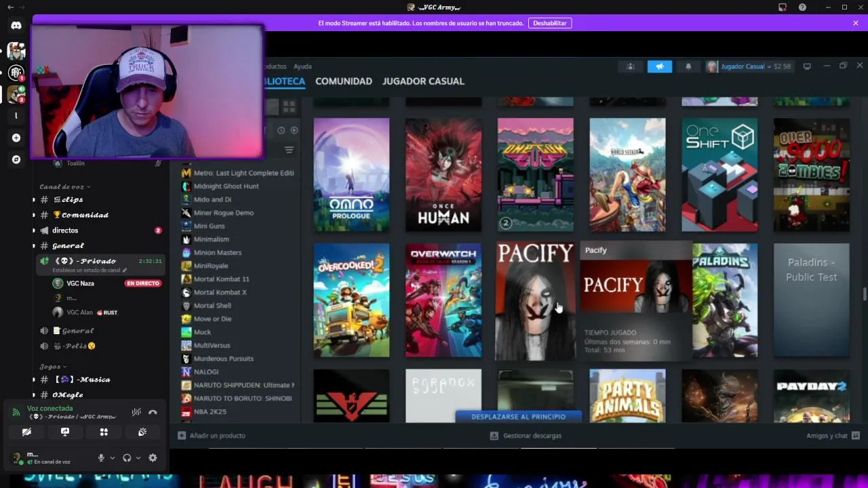Open Steam library filter options icon
The image size is (868, 488).
tap(289, 150)
